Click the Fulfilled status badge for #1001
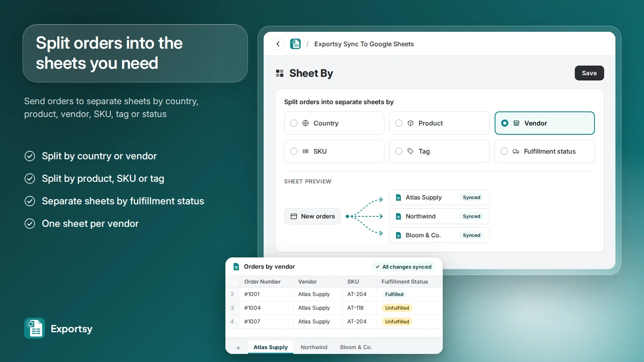The image size is (644, 362). pos(394,294)
